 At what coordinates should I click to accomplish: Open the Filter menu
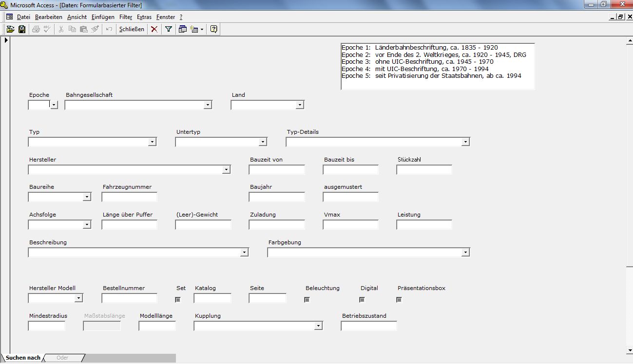pos(126,17)
